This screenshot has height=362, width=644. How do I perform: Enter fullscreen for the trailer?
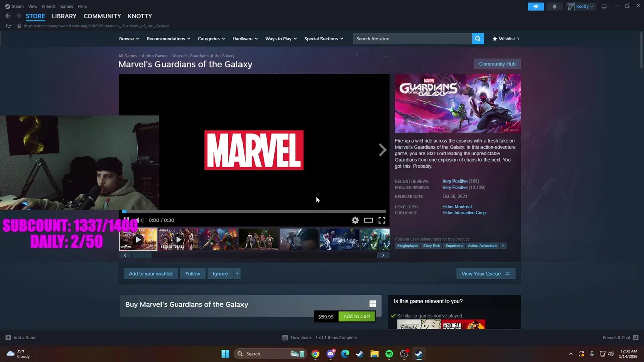click(382, 220)
